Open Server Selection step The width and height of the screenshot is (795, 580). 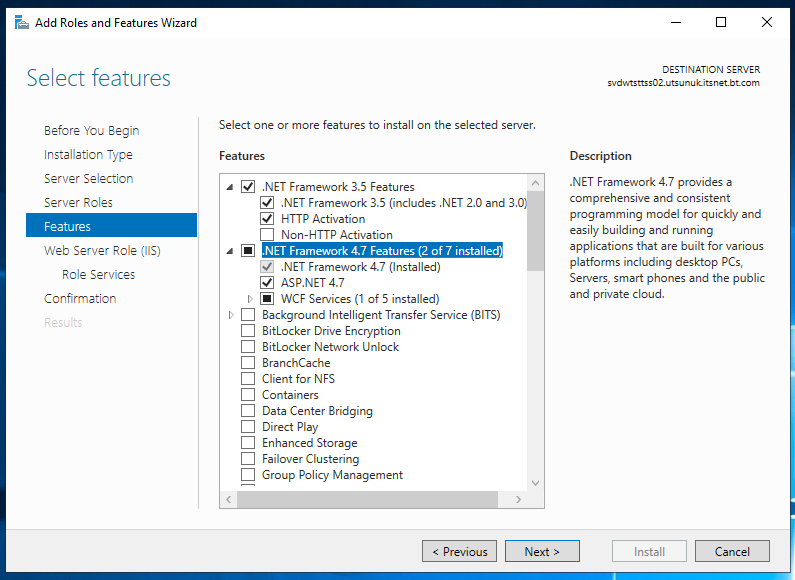click(89, 178)
